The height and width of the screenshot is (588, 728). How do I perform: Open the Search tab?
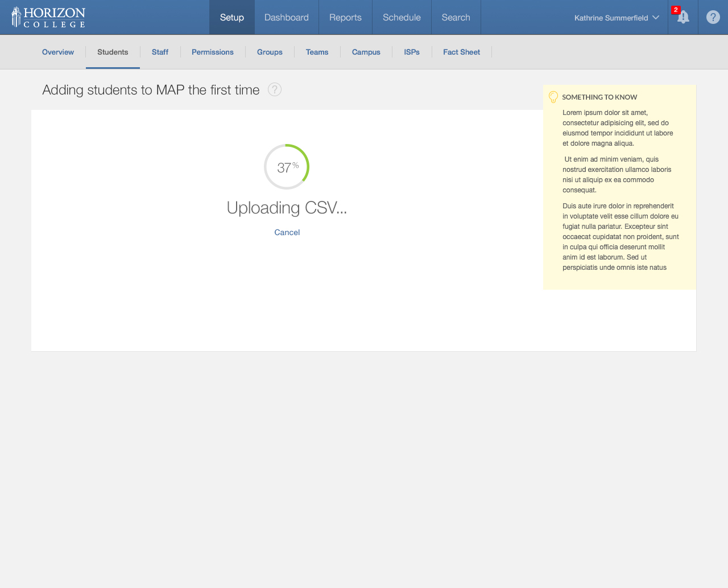pos(456,17)
